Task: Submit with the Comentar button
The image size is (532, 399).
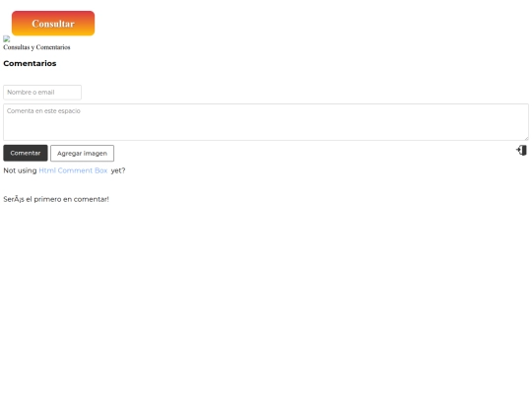Action: pos(26,153)
